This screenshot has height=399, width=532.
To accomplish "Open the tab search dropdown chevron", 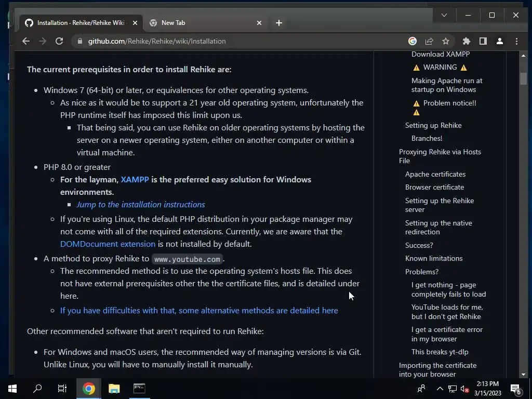I will tap(444, 15).
